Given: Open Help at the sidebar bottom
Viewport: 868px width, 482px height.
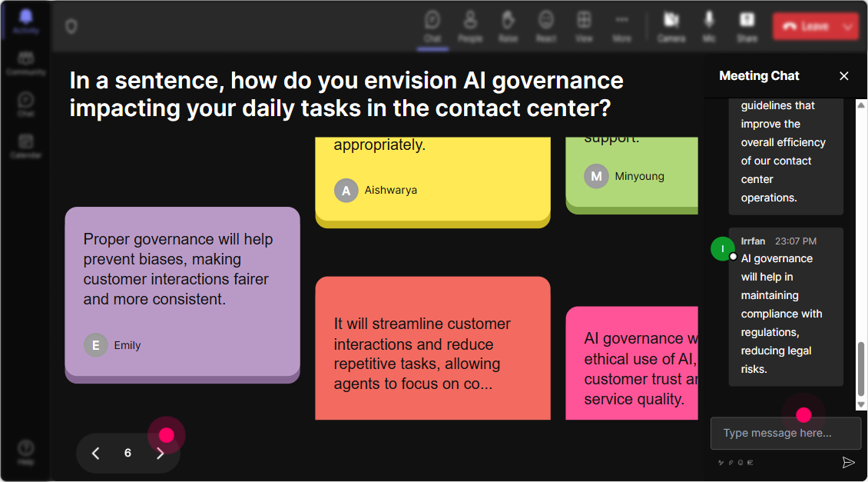Looking at the screenshot, I should pos(25,452).
